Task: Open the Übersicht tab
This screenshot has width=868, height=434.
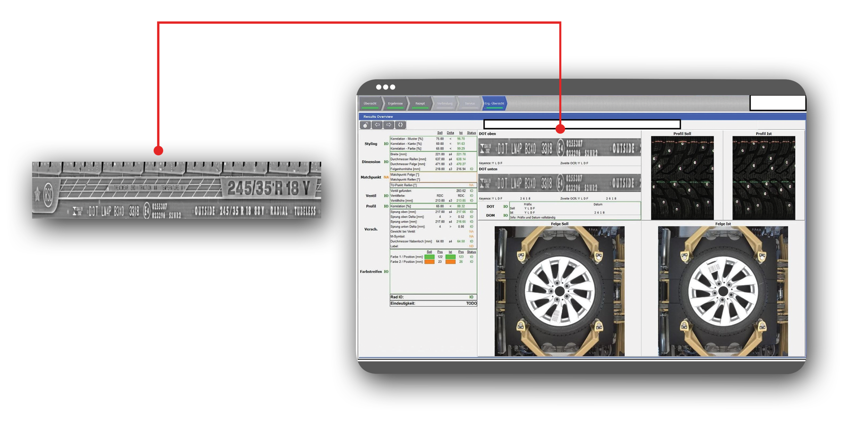Action: tap(370, 103)
